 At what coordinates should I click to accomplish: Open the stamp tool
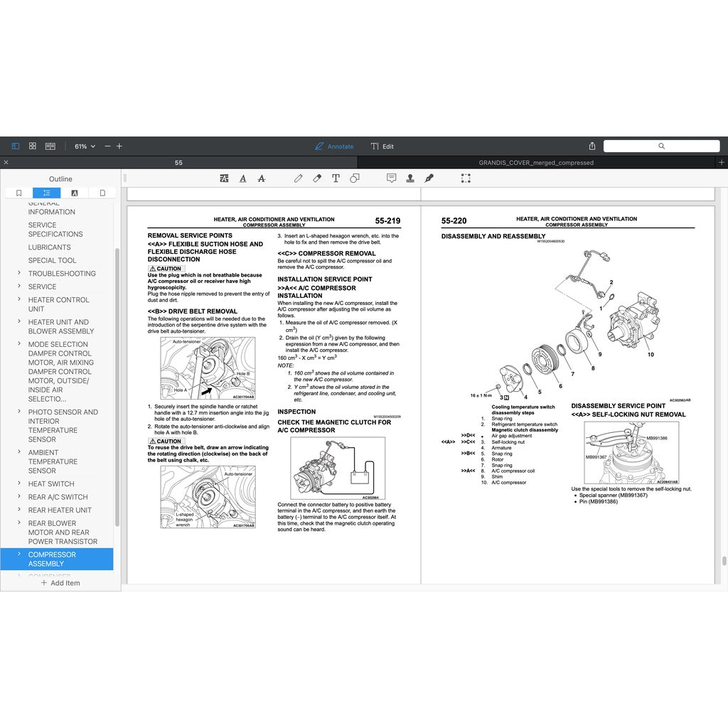coord(410,178)
